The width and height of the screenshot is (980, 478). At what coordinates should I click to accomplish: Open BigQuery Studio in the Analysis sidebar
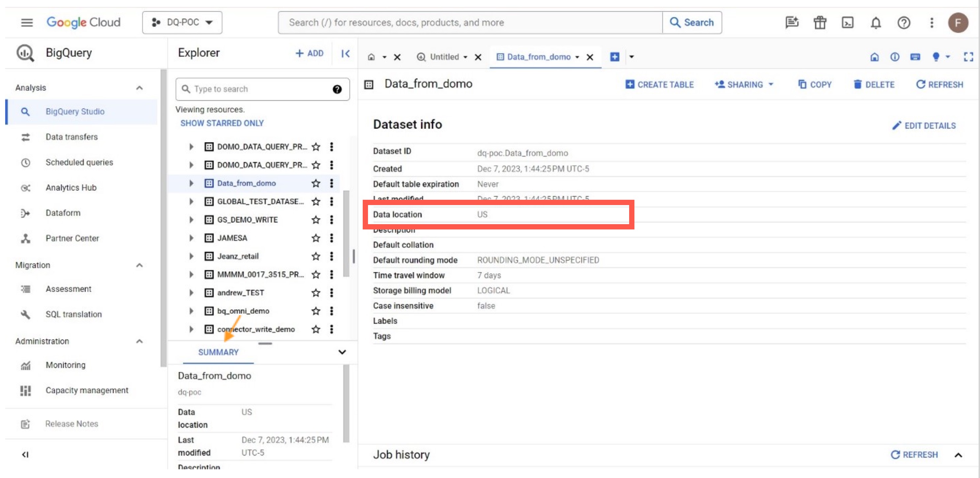click(75, 111)
